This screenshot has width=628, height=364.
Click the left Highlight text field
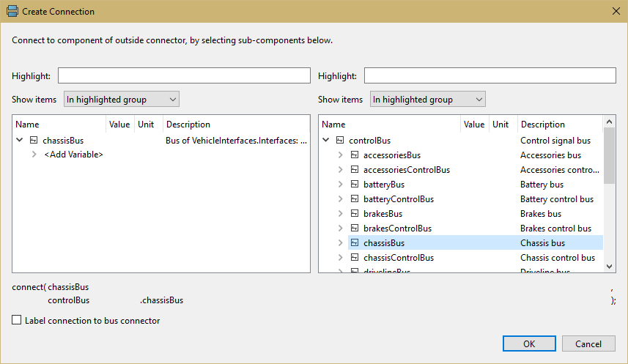point(184,76)
